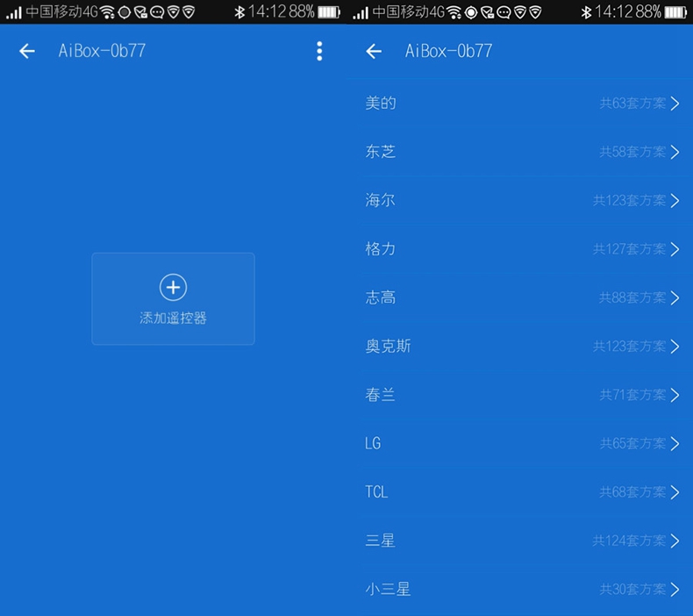Expand chevron on 小三星 row

coord(675,590)
